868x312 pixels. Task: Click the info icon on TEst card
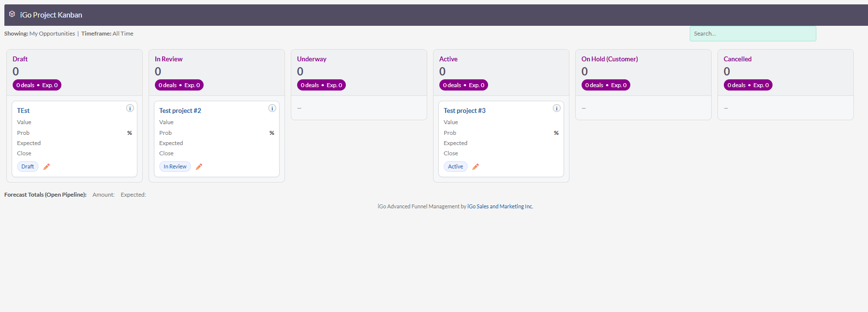click(x=130, y=108)
